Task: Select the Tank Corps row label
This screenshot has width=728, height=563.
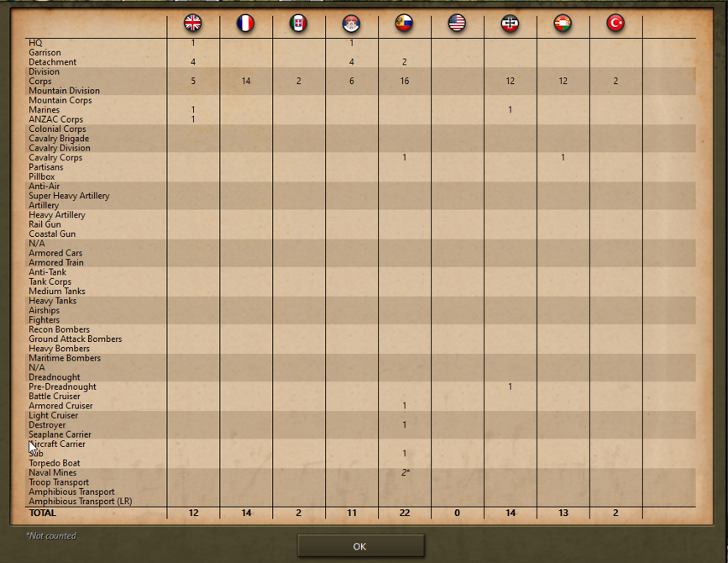Action: [50, 281]
